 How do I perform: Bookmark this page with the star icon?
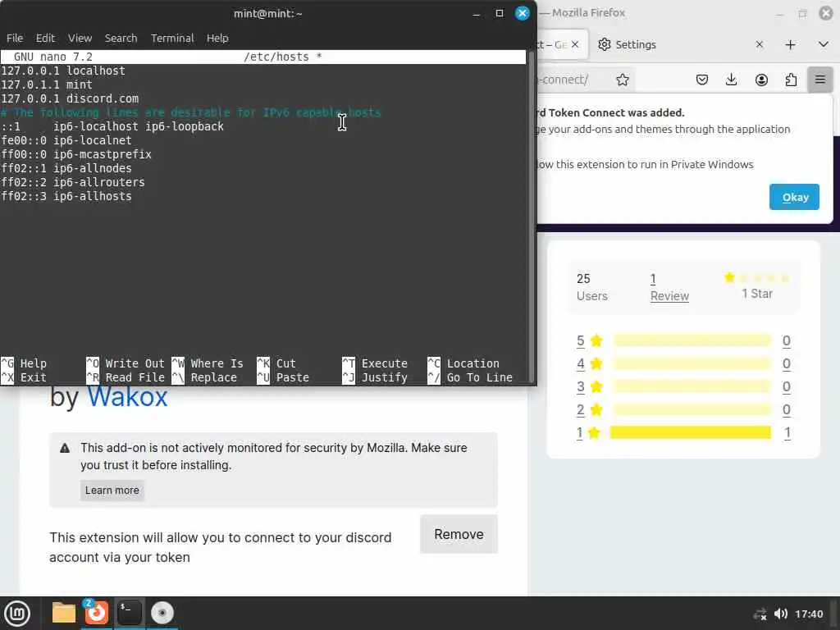pos(622,80)
